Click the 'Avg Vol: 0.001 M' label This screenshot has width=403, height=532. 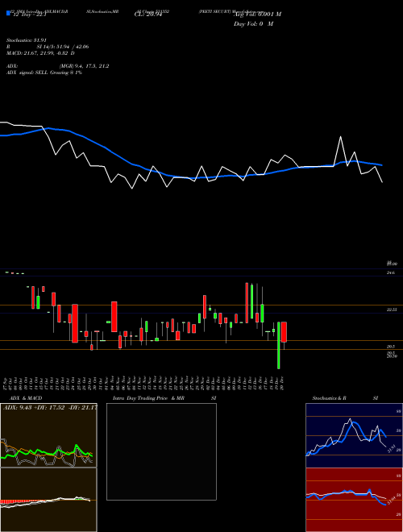(x=257, y=14)
